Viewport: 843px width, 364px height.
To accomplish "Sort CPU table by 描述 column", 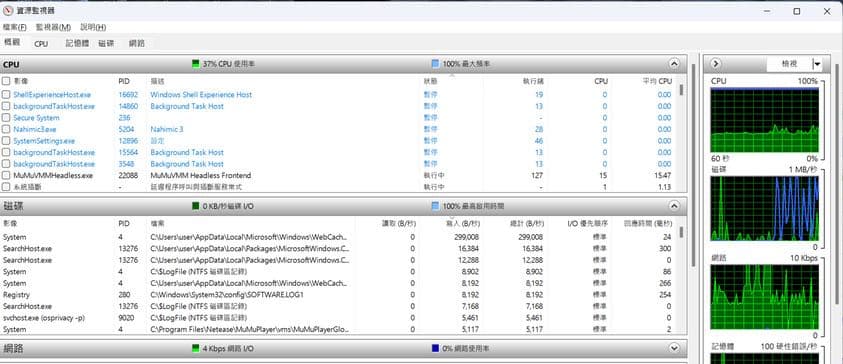I will 158,81.
